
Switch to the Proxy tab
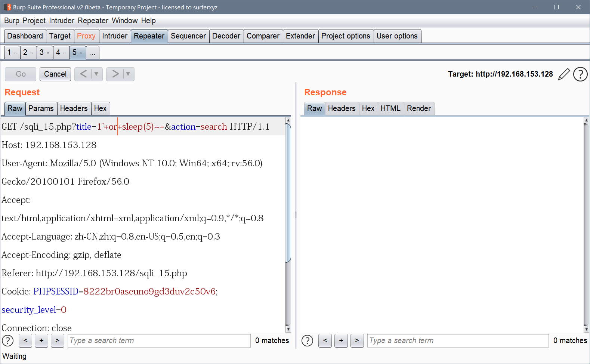[86, 36]
